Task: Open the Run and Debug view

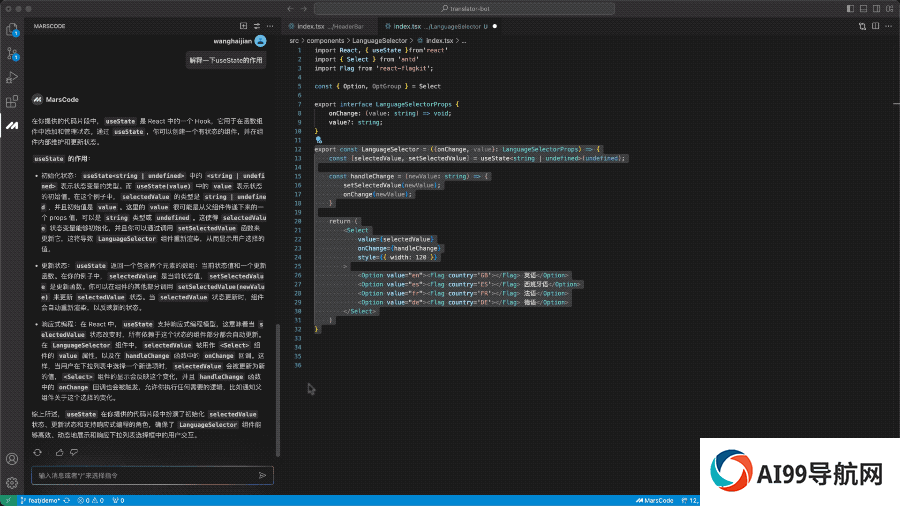Action: (x=12, y=77)
